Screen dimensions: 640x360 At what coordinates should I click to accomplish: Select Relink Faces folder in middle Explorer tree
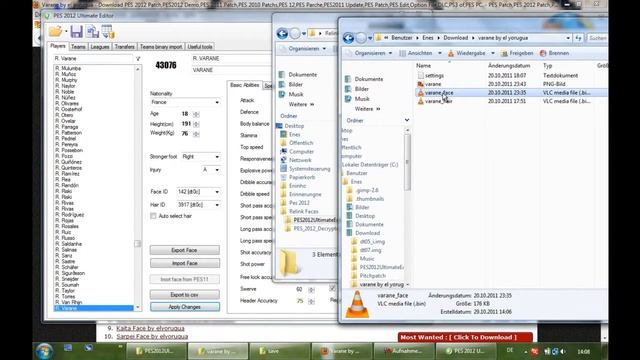304,211
